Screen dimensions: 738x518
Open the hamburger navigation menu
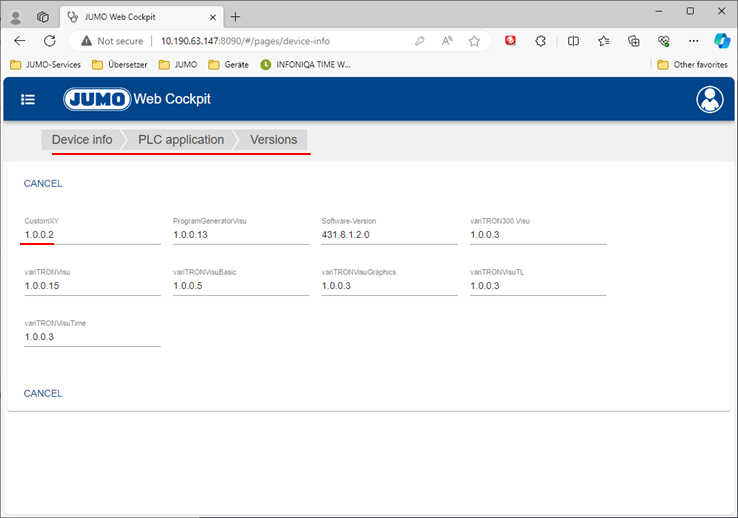[x=28, y=100]
